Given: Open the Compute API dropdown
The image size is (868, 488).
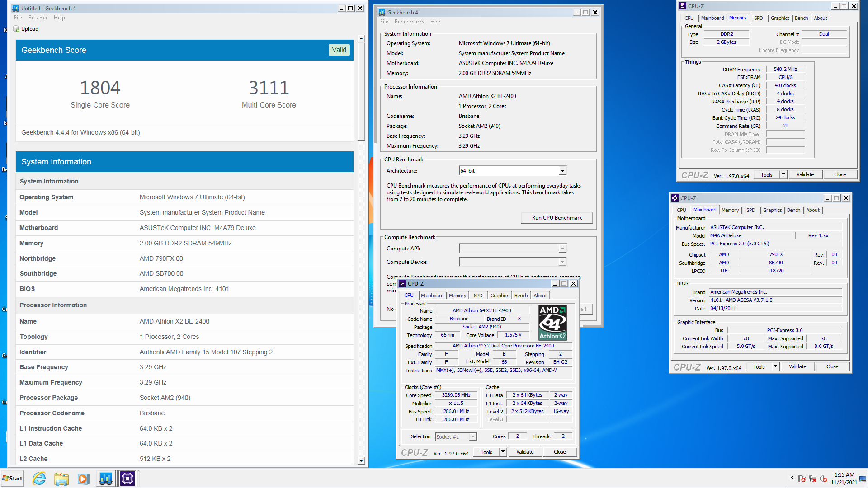Looking at the screenshot, I should click(562, 249).
